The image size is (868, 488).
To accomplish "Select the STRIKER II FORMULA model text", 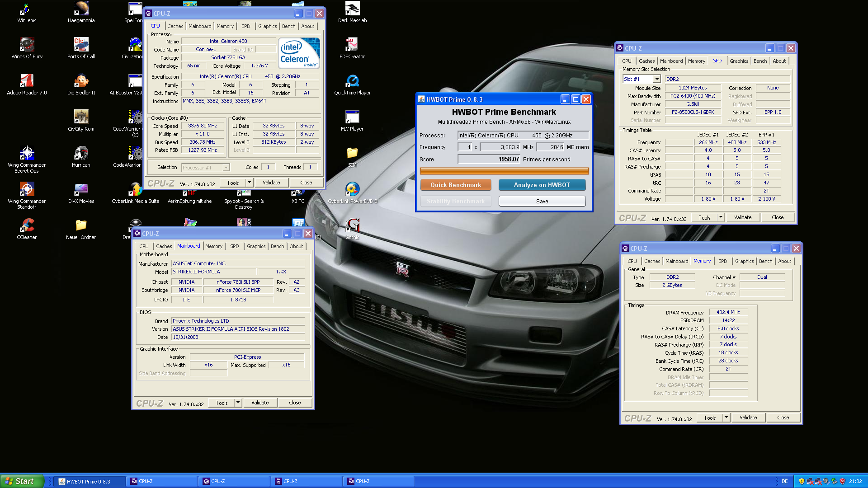I will (196, 272).
